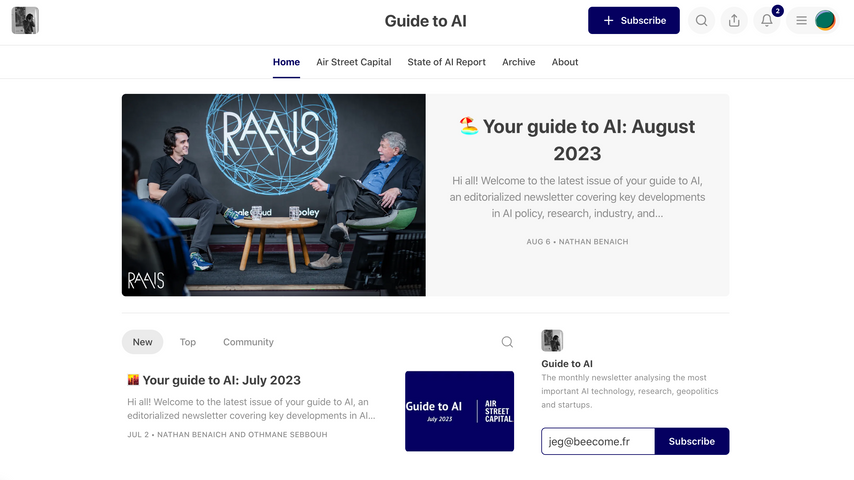Click the header Subscribe button
This screenshot has height=480, width=854.
coord(633,21)
